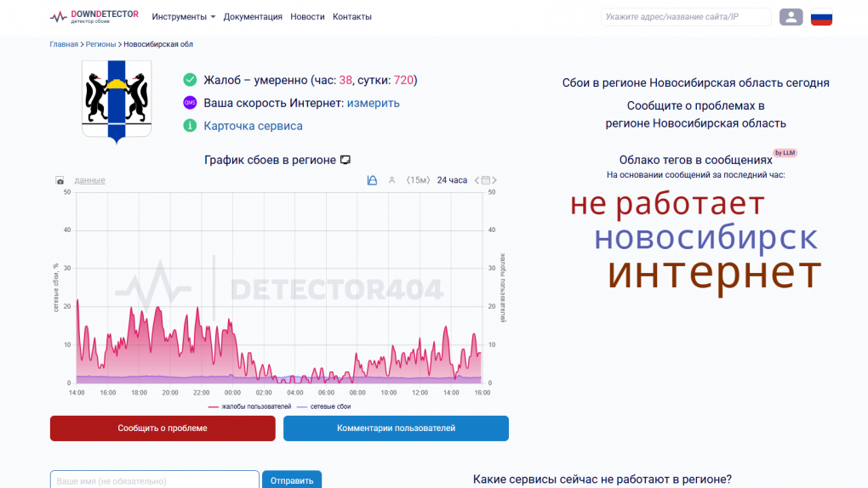
Task: Toggle 'сетевые сбои' legend series
Action: pyautogui.click(x=324, y=407)
